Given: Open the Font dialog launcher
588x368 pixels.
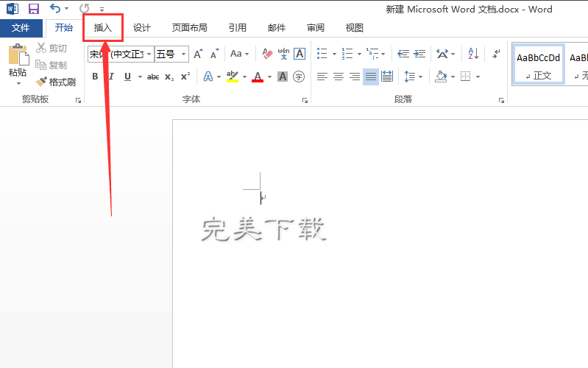Looking at the screenshot, I should pos(305,100).
